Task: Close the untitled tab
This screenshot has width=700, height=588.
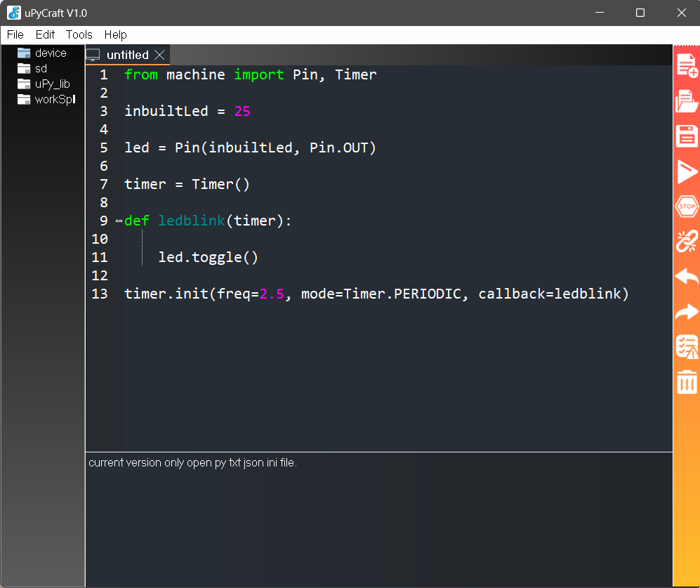Action: (x=159, y=55)
